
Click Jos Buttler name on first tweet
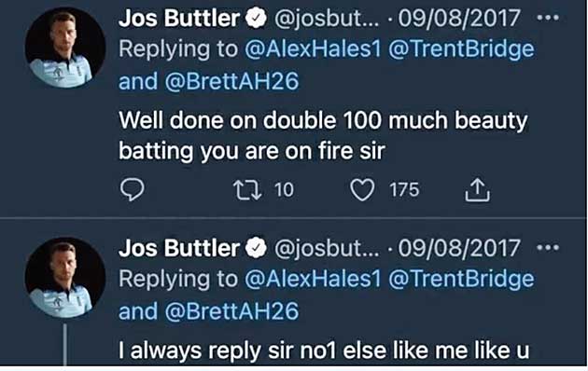coord(179,18)
